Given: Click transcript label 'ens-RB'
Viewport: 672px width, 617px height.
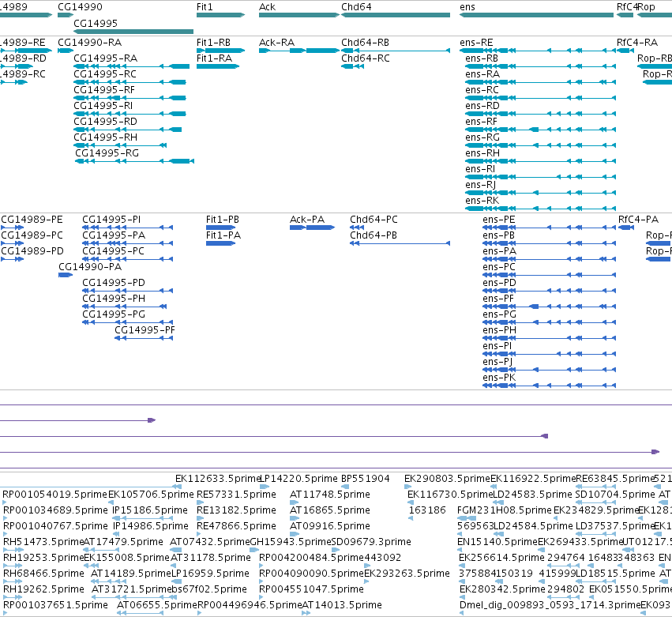Looking at the screenshot, I should coord(482,58).
